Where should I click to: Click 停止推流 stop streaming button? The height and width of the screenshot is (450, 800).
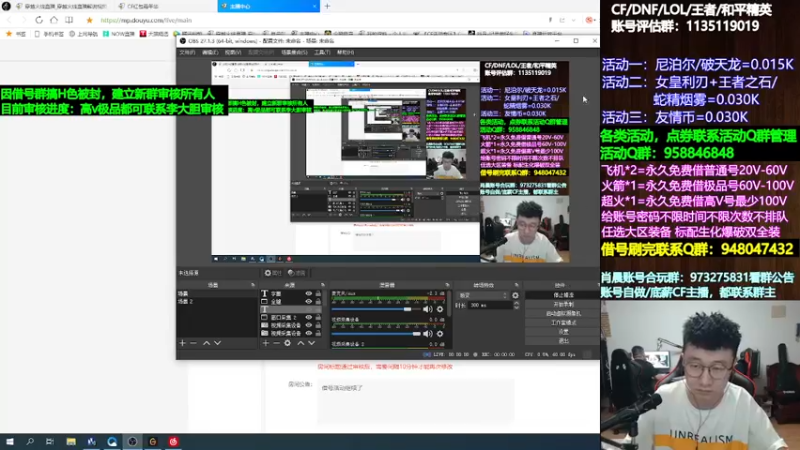pos(563,295)
